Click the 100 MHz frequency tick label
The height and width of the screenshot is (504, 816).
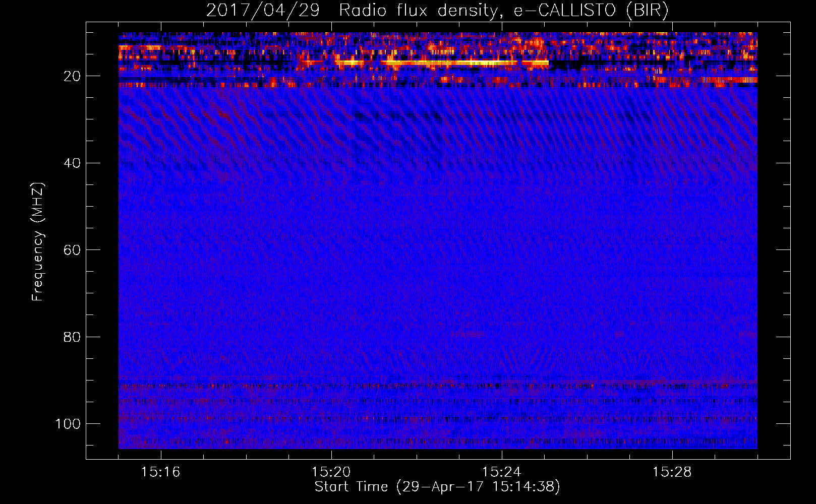[68, 423]
